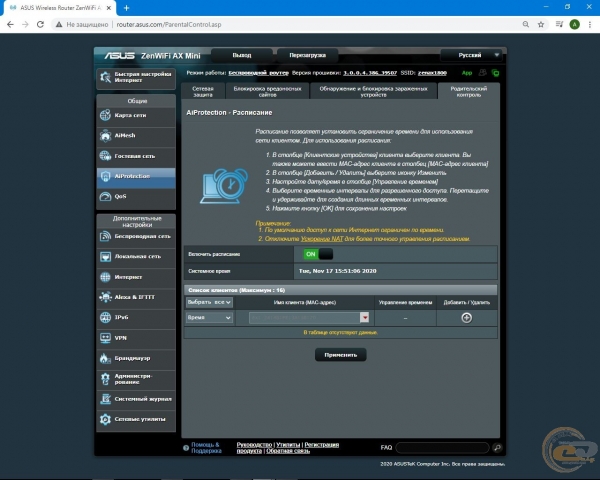600x480 pixels.
Task: Open System Log (Системный журнал) icon
Action: coord(105,399)
